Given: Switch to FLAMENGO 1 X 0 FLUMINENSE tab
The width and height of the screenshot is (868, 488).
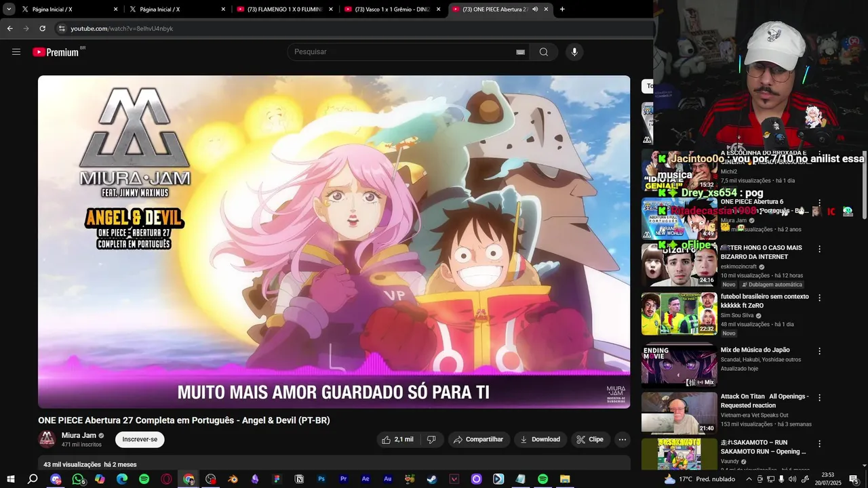Looking at the screenshot, I should 285,9.
